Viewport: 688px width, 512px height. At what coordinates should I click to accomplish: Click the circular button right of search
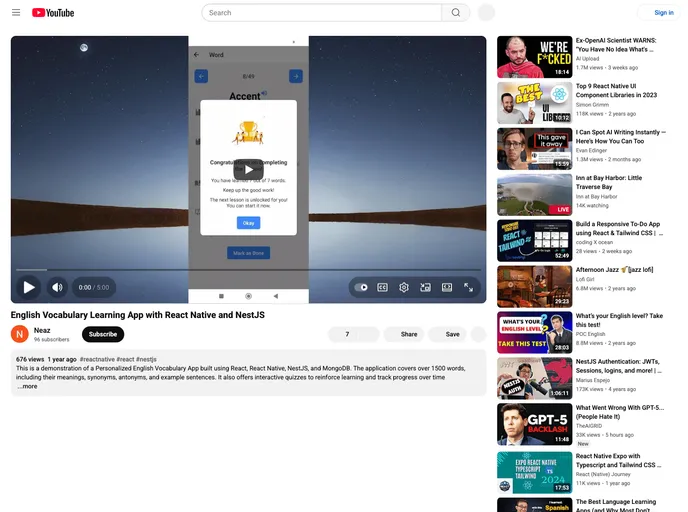(x=486, y=13)
